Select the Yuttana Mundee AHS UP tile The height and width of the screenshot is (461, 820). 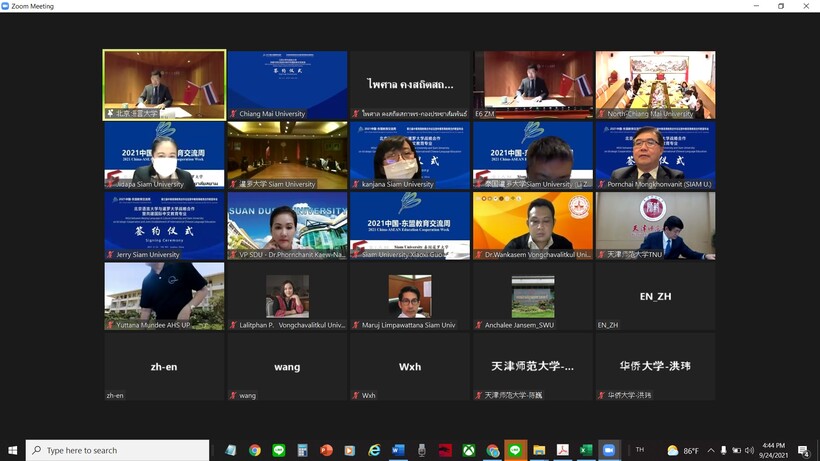point(164,296)
